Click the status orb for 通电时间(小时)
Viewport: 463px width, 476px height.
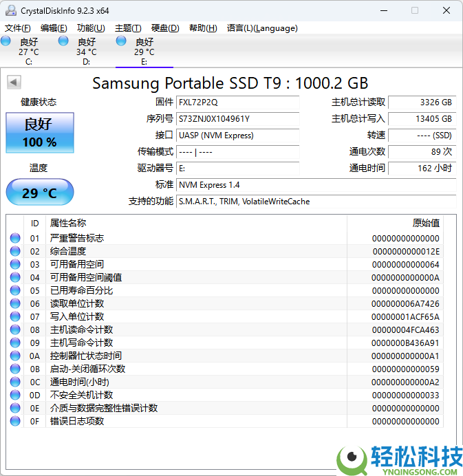pos(15,382)
